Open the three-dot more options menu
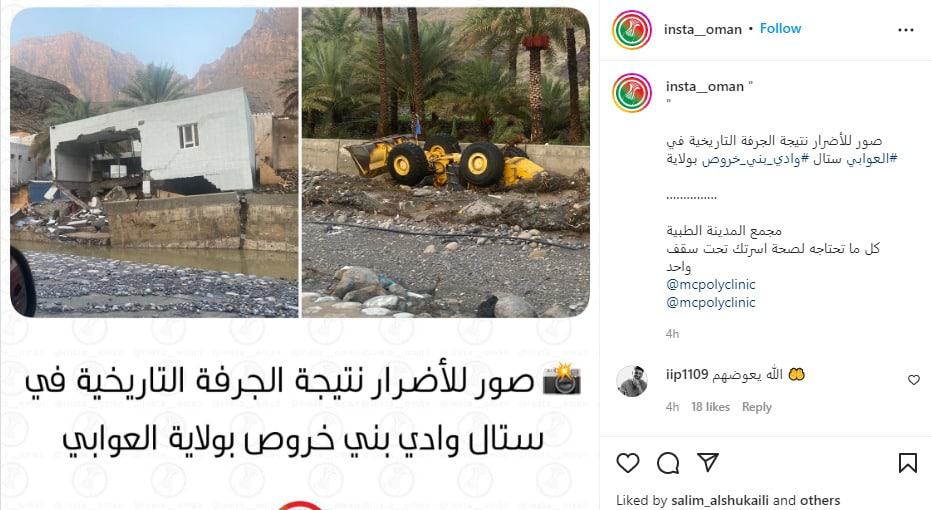The width and height of the screenshot is (932, 510). [906, 30]
